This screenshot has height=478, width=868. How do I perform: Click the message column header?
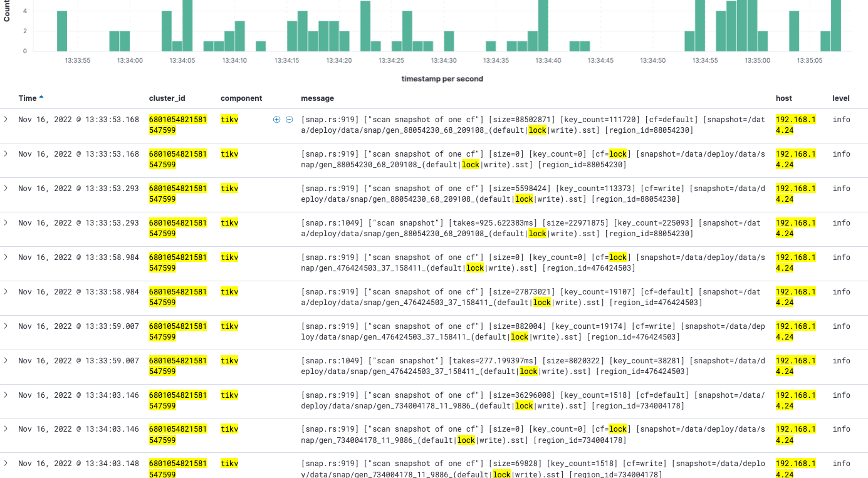[x=318, y=98]
